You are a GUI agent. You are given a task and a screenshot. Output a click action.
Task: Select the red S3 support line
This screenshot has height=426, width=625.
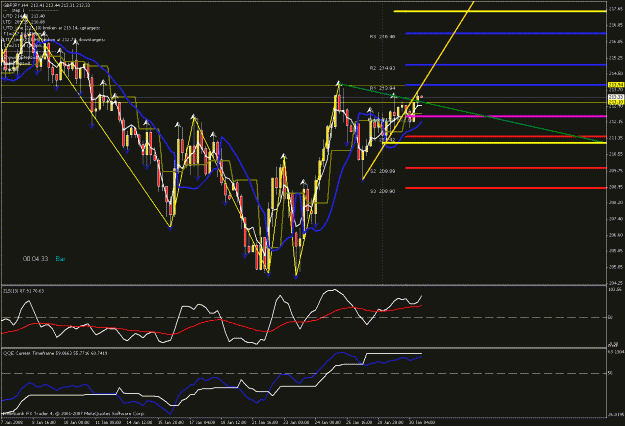(x=506, y=188)
